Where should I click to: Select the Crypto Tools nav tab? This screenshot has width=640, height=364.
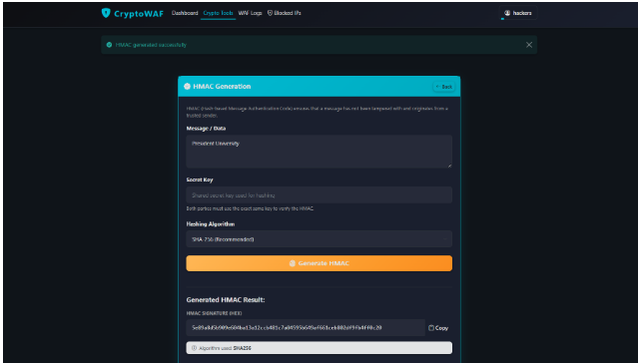218,13
